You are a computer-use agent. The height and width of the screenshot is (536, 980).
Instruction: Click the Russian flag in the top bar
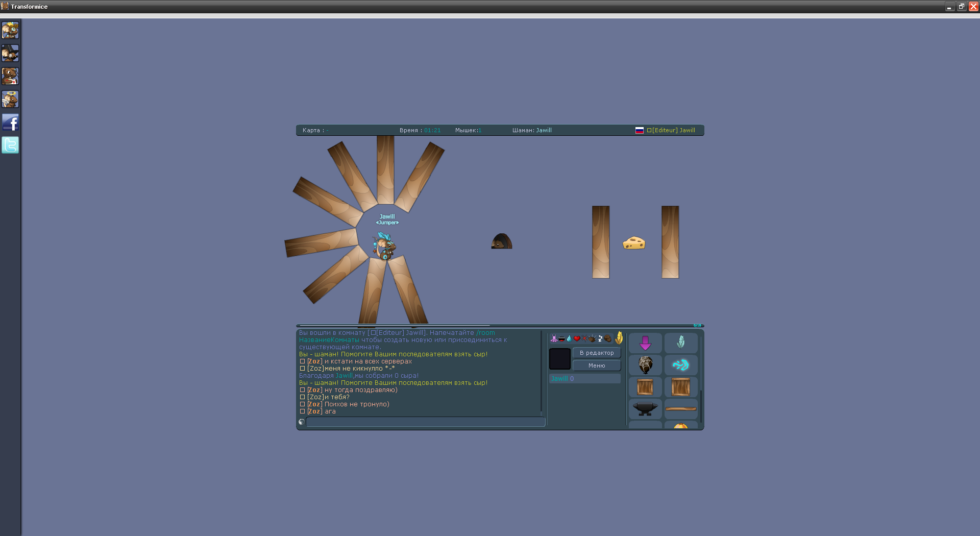tap(640, 130)
